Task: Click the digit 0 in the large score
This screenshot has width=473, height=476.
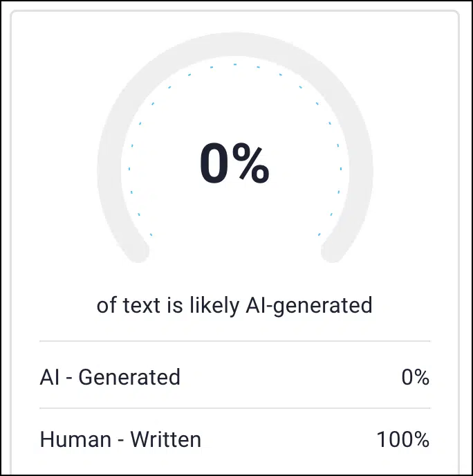Action: click(214, 164)
